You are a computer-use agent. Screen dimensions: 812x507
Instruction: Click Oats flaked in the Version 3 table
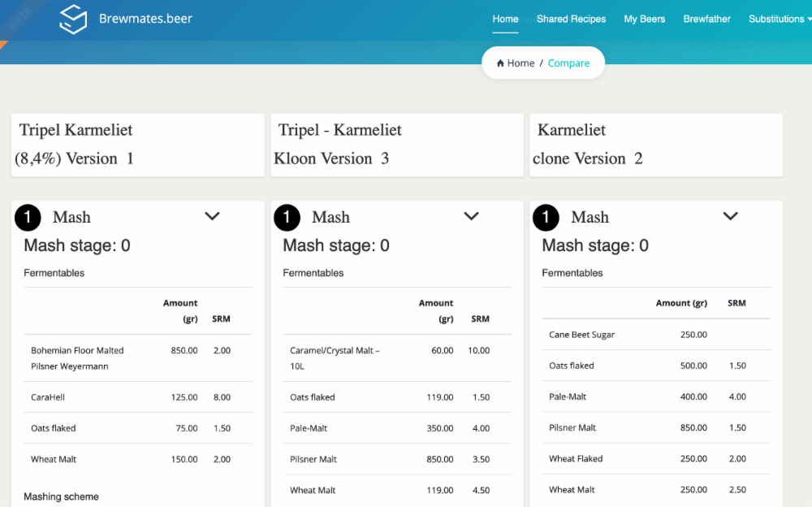pos(313,397)
